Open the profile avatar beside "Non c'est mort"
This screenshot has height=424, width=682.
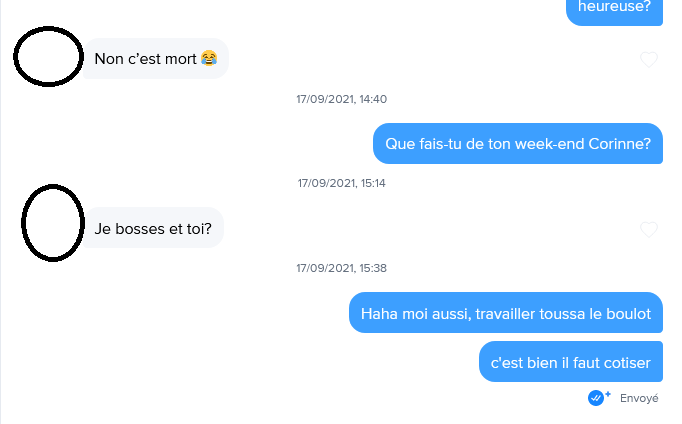click(48, 57)
